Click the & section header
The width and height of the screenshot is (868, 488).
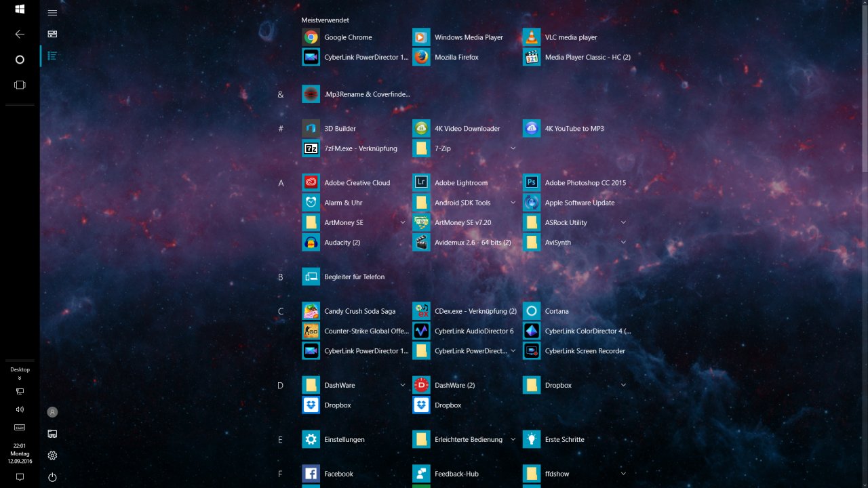281,94
